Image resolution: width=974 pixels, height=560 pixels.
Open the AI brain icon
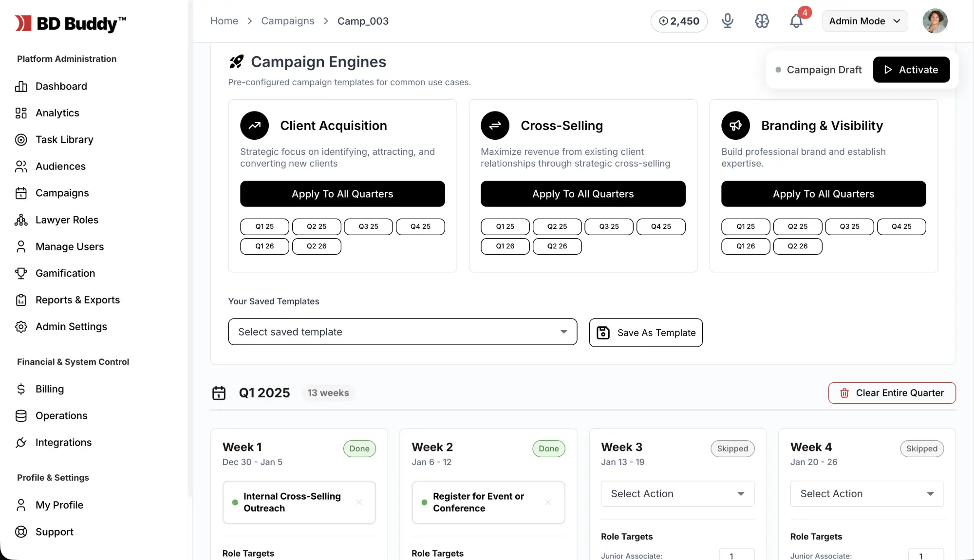point(762,21)
